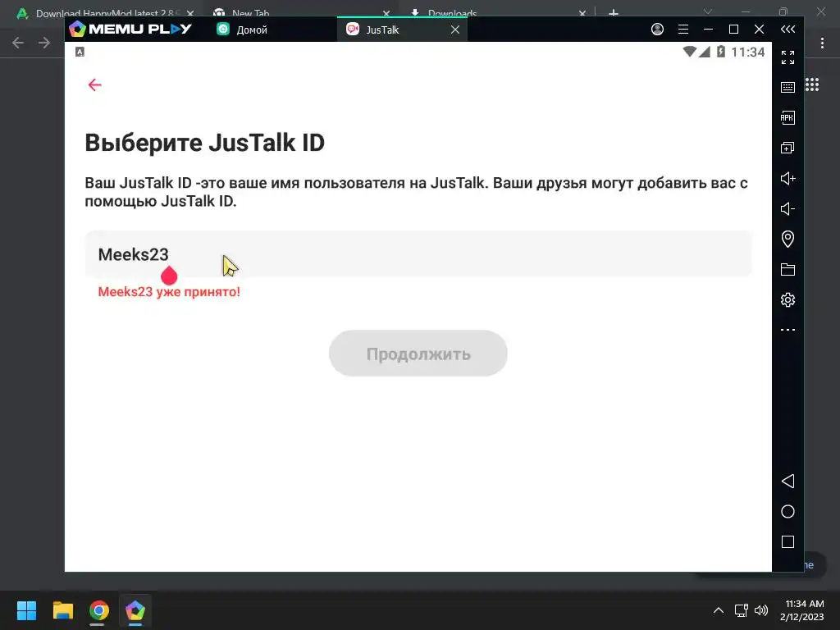Click the input method indicator in status bar
Screen dimensions: 840x630
coord(80,52)
